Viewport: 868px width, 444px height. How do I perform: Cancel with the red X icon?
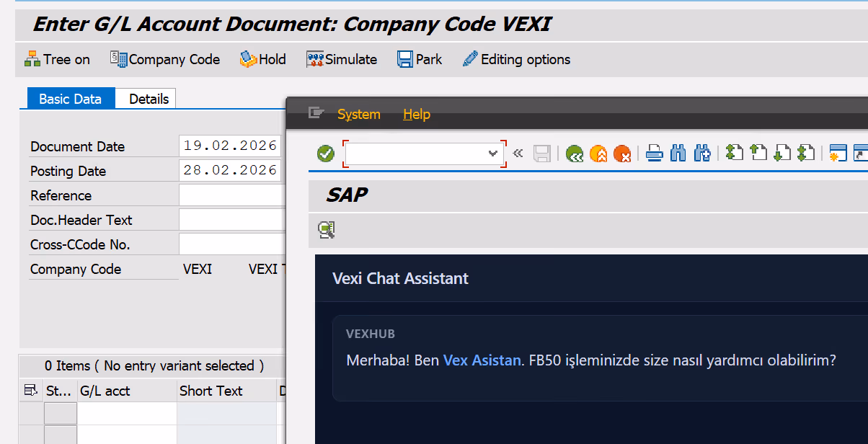click(x=622, y=153)
